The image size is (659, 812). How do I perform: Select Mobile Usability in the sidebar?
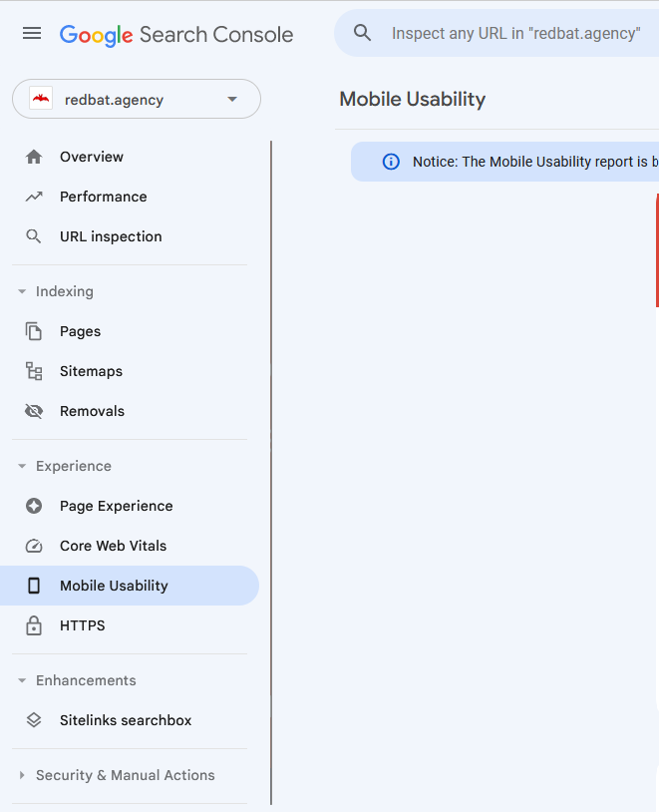(130, 586)
